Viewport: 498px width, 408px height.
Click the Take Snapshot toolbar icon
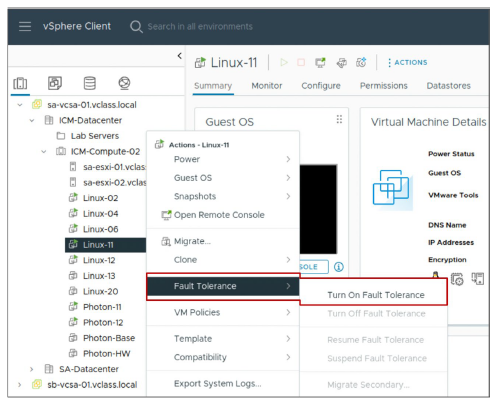[361, 62]
